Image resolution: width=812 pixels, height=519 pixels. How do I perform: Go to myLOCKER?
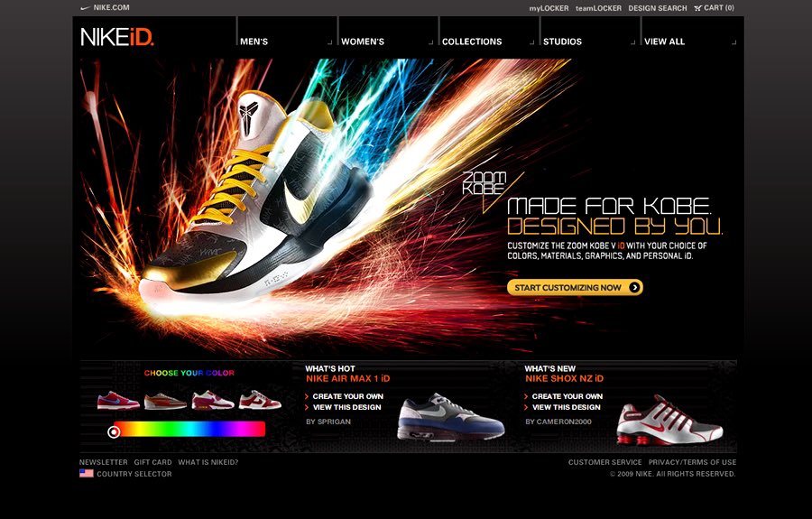pos(549,8)
